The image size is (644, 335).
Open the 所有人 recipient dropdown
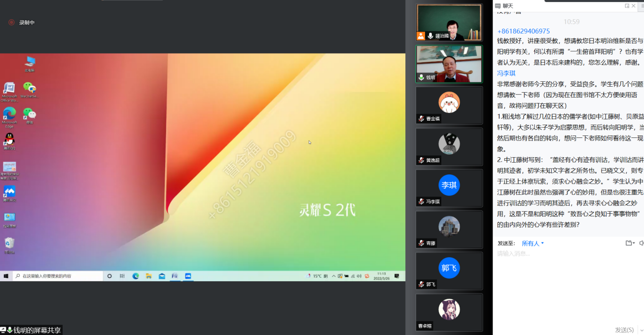[533, 243]
